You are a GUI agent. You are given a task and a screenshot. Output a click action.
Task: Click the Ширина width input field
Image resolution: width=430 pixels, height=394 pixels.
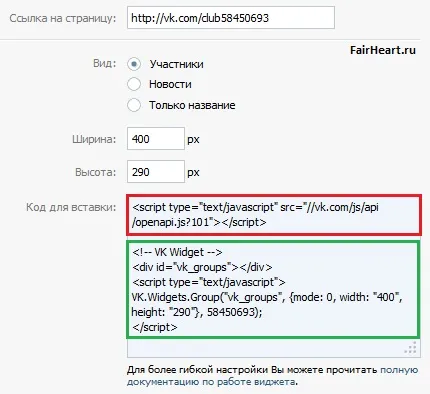coord(156,138)
